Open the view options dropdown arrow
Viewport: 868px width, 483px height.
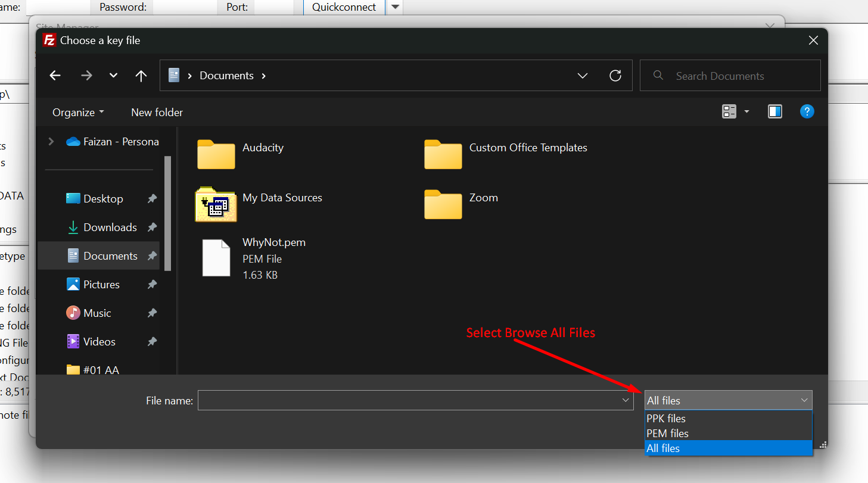point(746,111)
